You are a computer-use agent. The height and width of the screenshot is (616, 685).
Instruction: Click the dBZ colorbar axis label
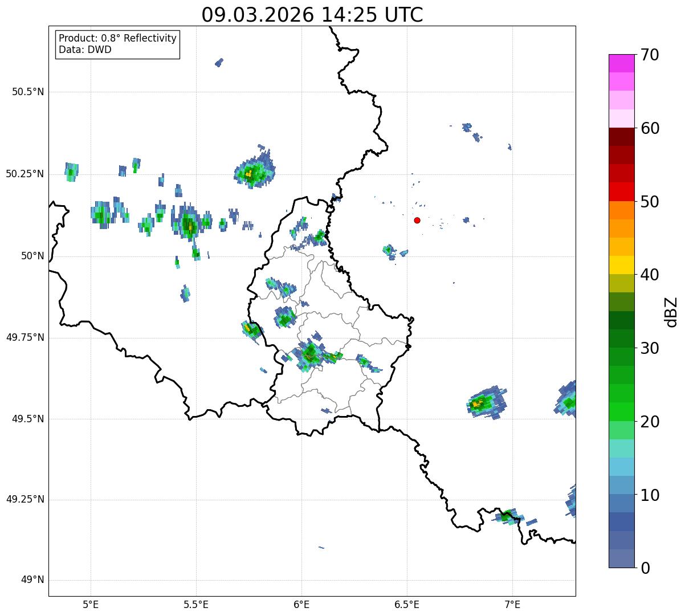[671, 312]
